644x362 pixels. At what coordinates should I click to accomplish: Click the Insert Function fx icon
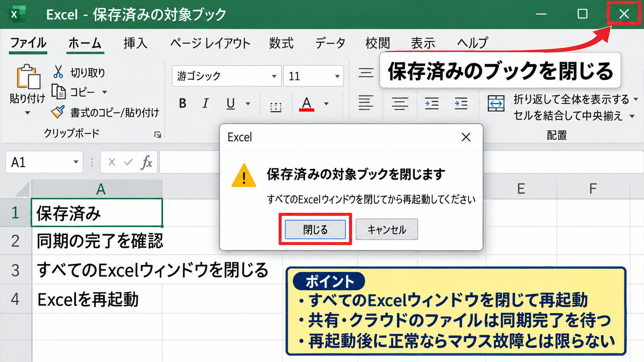[x=147, y=162]
